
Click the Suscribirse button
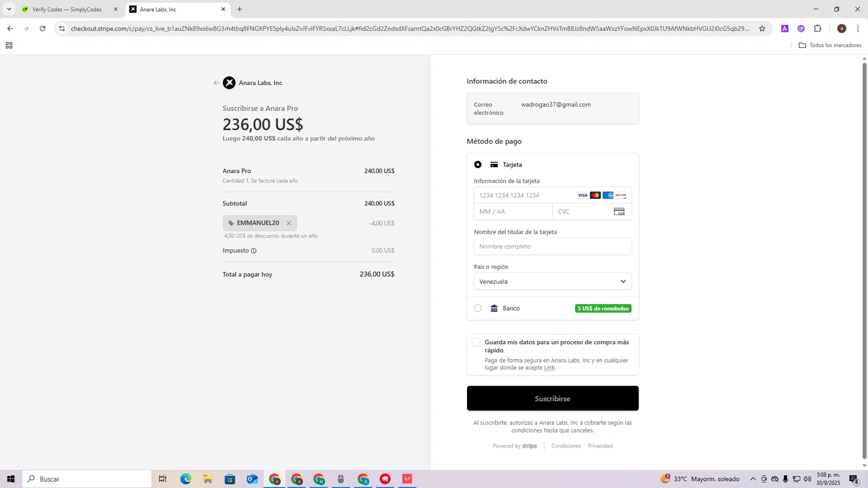[553, 398]
